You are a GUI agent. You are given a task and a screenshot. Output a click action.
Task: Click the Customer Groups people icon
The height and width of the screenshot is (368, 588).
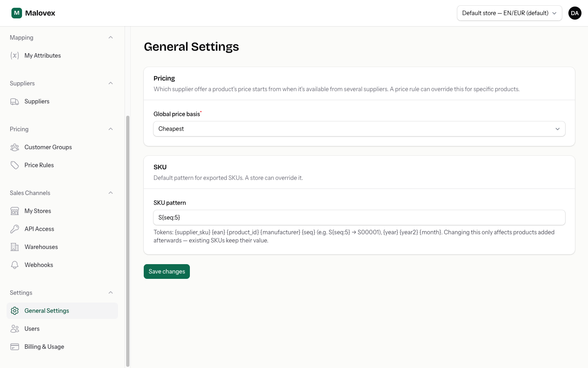pyautogui.click(x=15, y=147)
